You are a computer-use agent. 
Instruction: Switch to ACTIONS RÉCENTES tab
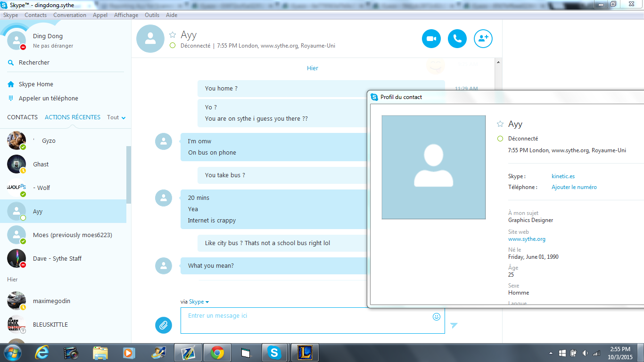(x=73, y=117)
